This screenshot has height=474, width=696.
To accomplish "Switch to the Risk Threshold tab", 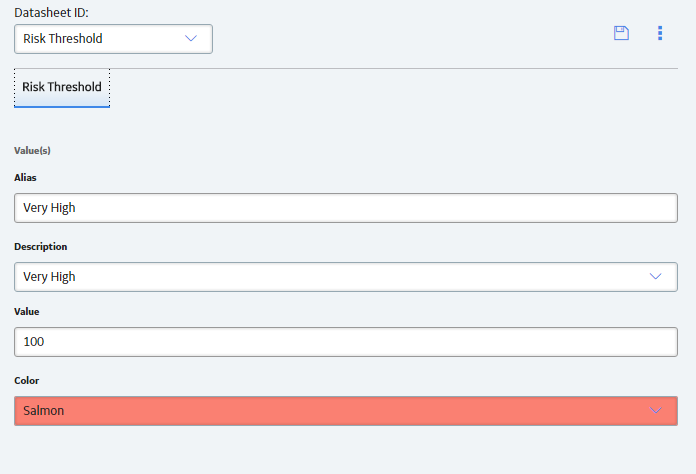I will pyautogui.click(x=62, y=87).
